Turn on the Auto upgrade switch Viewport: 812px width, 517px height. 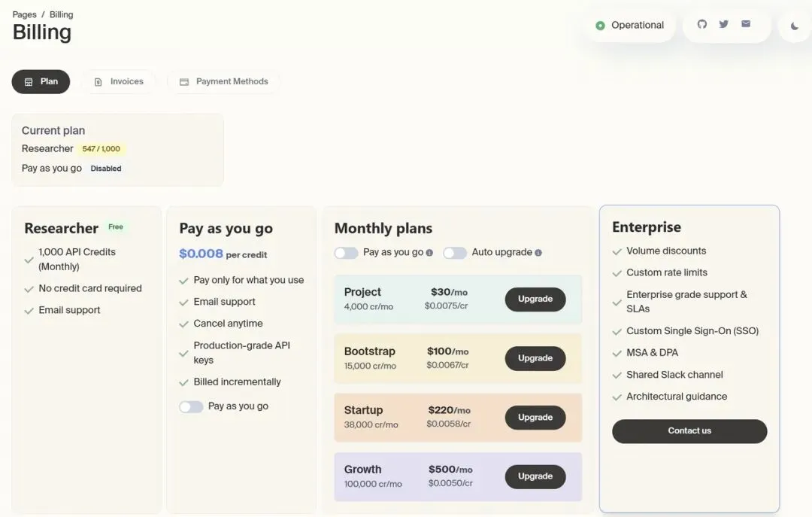coord(455,253)
